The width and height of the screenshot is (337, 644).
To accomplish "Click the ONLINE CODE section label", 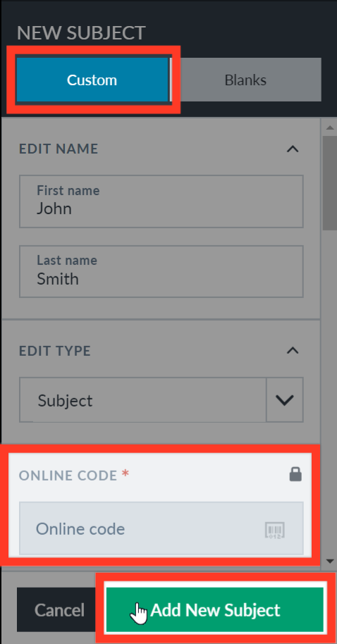I will [68, 475].
